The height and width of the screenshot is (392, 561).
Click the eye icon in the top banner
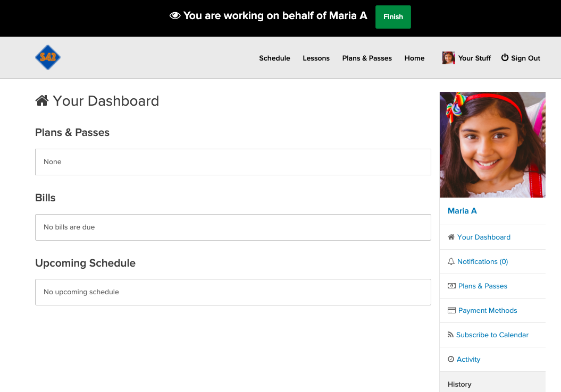click(x=175, y=16)
